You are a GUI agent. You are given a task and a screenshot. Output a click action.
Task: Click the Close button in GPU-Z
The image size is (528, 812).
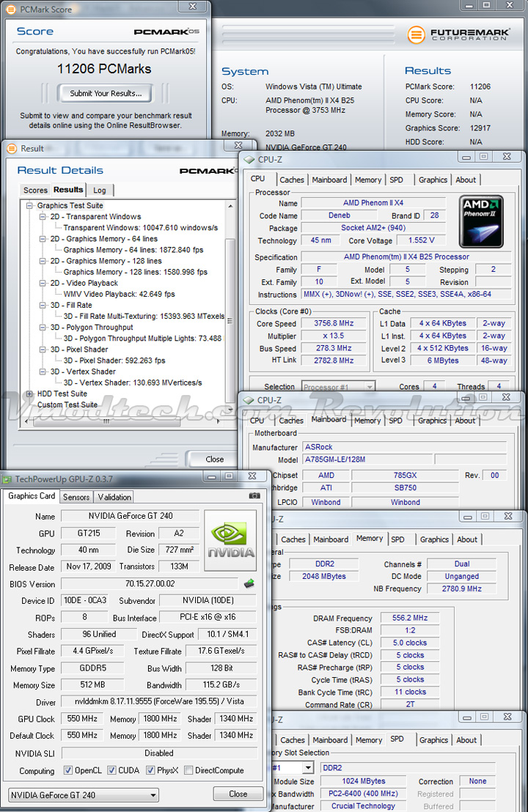pos(238,794)
